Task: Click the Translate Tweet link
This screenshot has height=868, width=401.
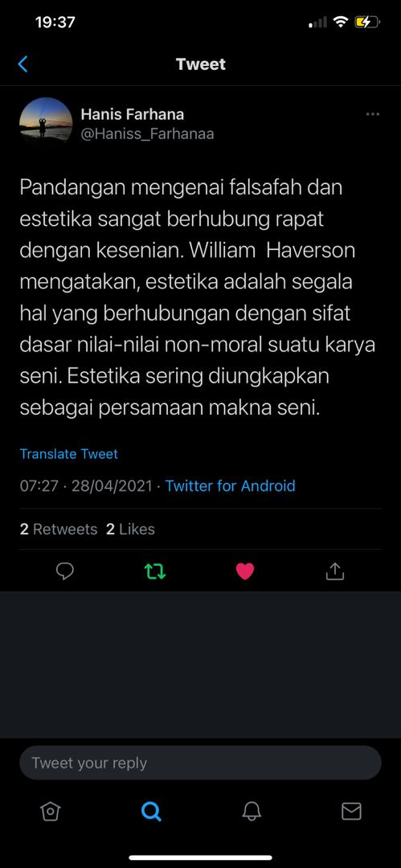Action: 68,454
